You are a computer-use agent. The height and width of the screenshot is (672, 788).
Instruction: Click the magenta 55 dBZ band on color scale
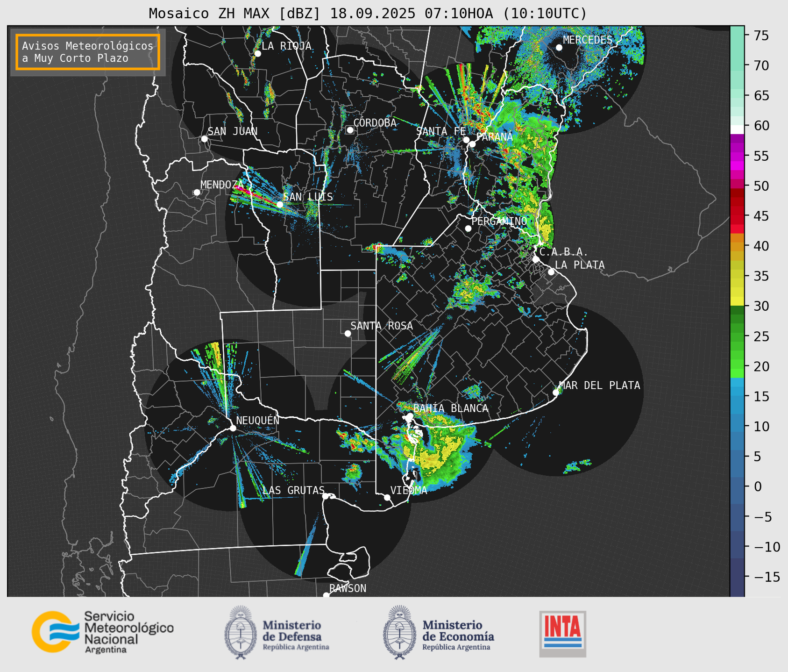(737, 156)
